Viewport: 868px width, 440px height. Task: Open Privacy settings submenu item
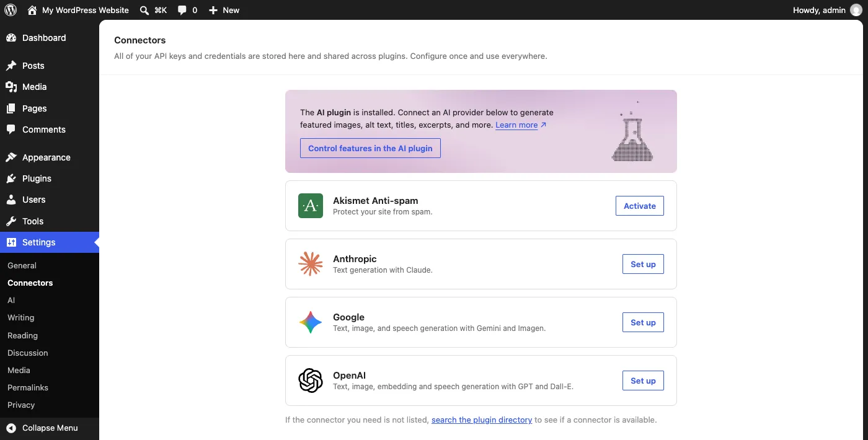pos(21,405)
